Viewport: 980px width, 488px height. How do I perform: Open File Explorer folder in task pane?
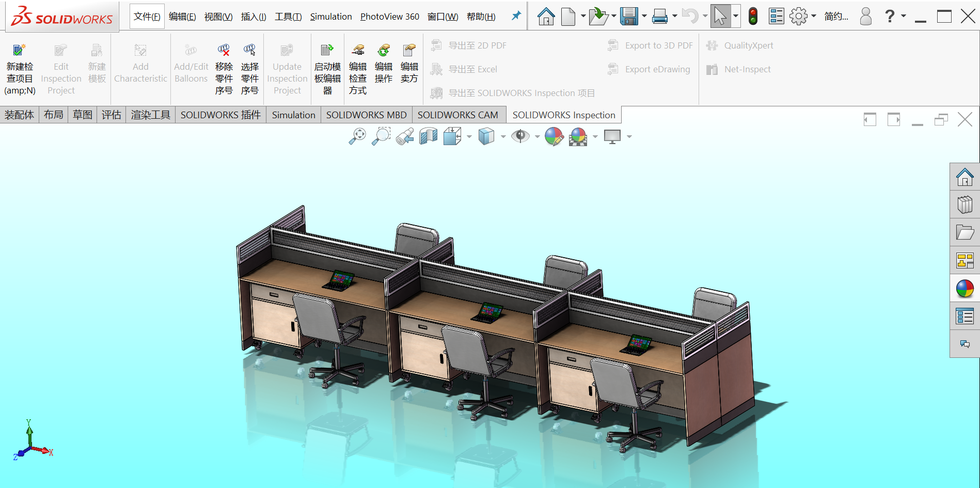point(965,233)
